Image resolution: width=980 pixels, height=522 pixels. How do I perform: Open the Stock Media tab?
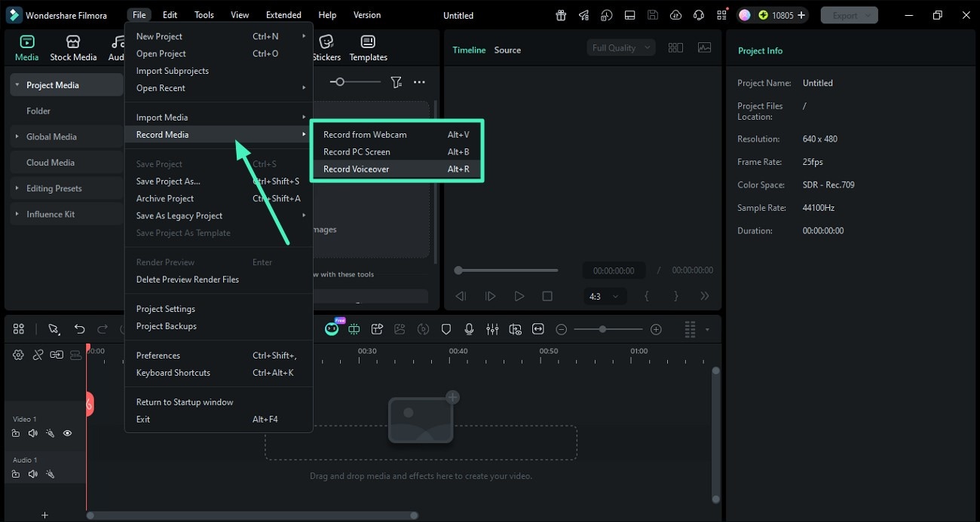[73, 48]
